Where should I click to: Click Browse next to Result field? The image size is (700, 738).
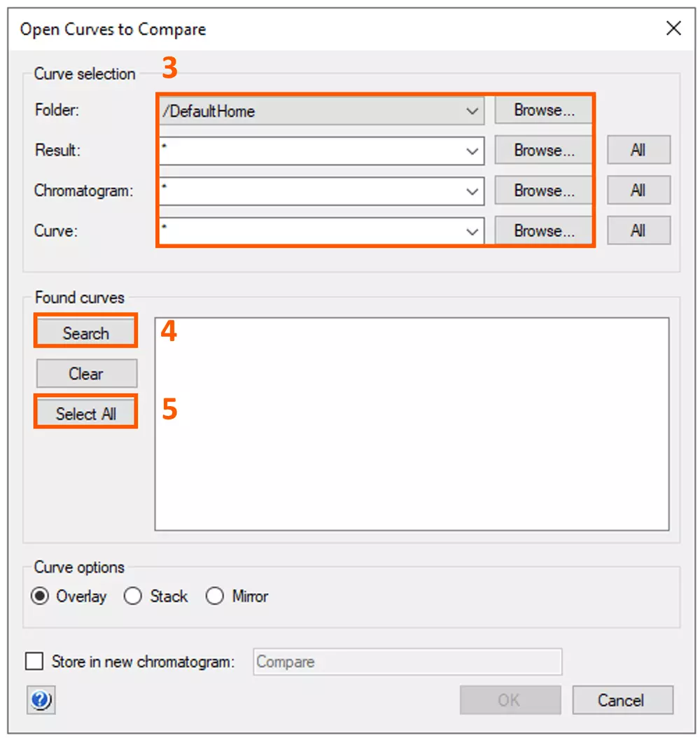[x=544, y=151]
